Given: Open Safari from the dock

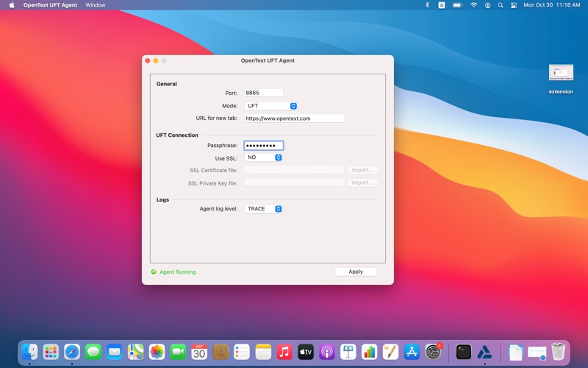Looking at the screenshot, I should pyautogui.click(x=72, y=353).
